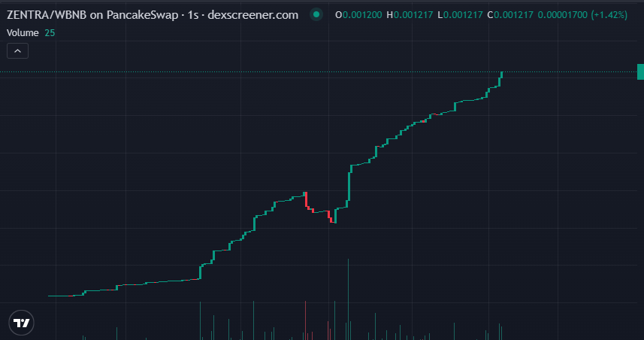
Task: Click the close price value C0.001217
Action: click(510, 15)
